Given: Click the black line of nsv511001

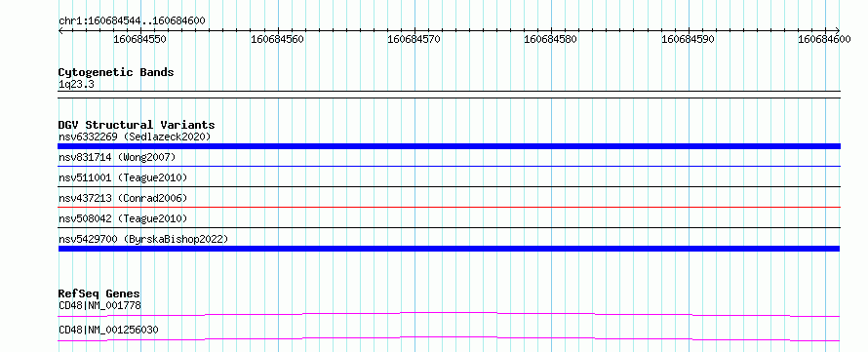Looking at the screenshot, I should click(449, 186).
